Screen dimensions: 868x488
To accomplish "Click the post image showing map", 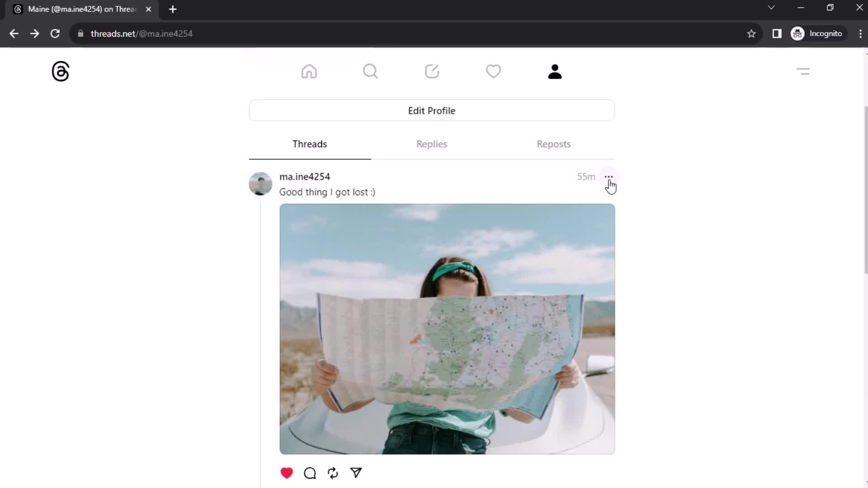I will [447, 328].
